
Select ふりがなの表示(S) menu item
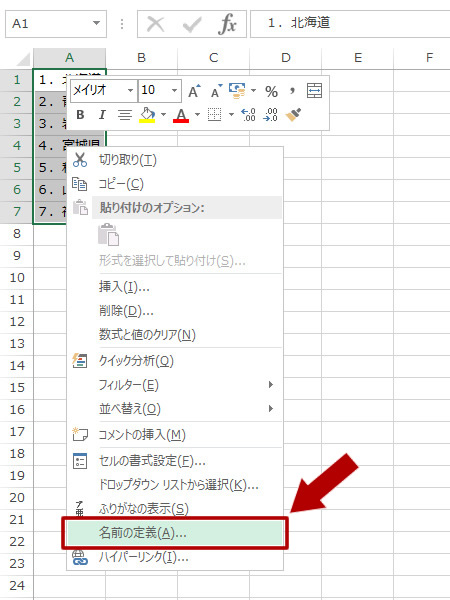175,509
